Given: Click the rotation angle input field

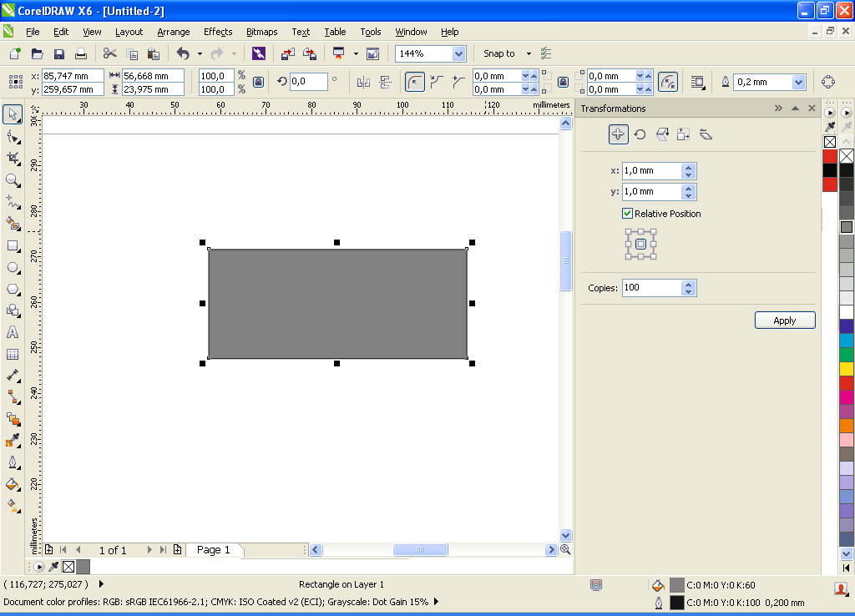Looking at the screenshot, I should pyautogui.click(x=308, y=82).
